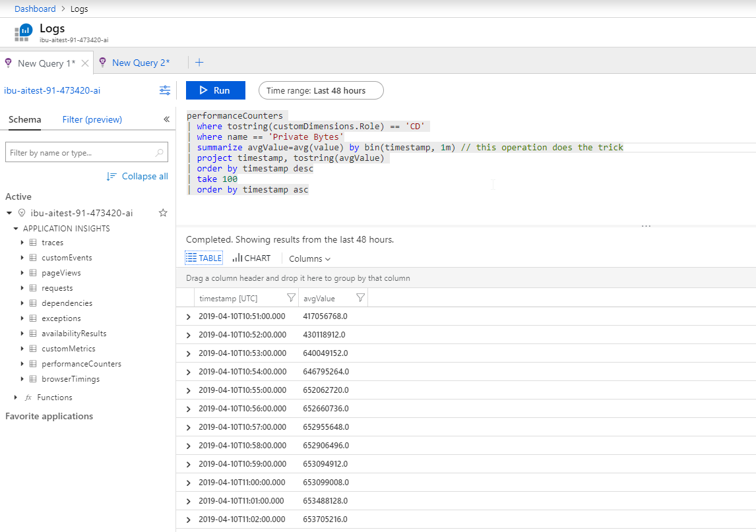The width and height of the screenshot is (756, 532).
Task: Click the Favorite applications heading
Action: point(49,417)
